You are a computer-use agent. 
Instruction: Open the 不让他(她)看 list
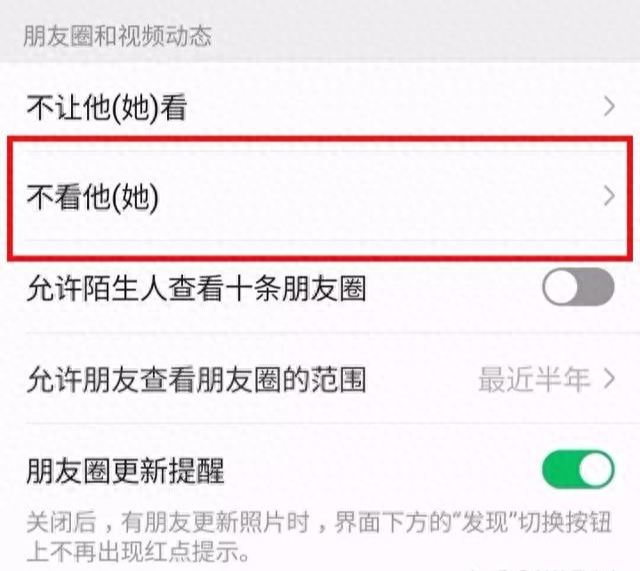coord(320,107)
